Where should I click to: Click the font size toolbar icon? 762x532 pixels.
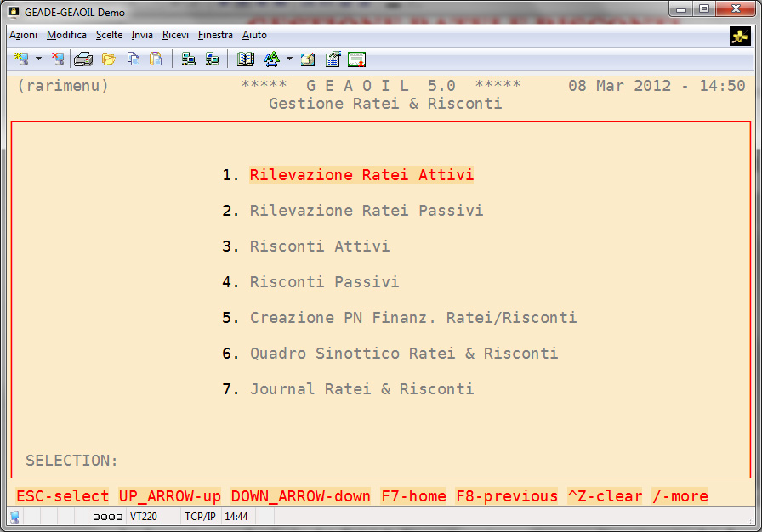tap(271, 59)
